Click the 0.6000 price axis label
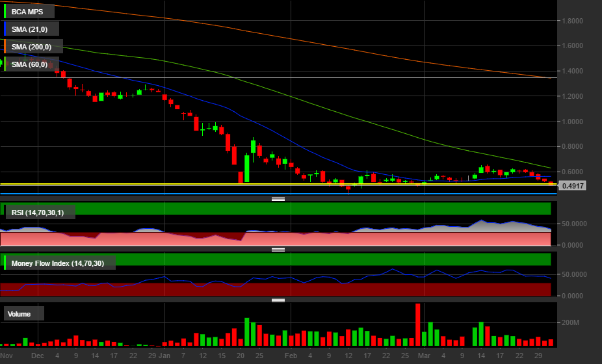Screen dimensions: 602x364 (572, 172)
